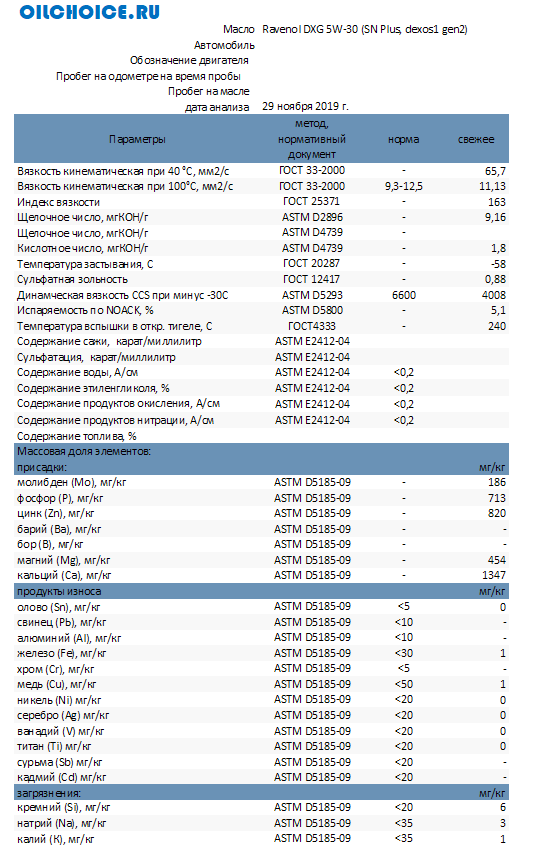Viewport: 537px width, 855px height.
Task: Select magnesium value 454
Action: tap(497, 561)
